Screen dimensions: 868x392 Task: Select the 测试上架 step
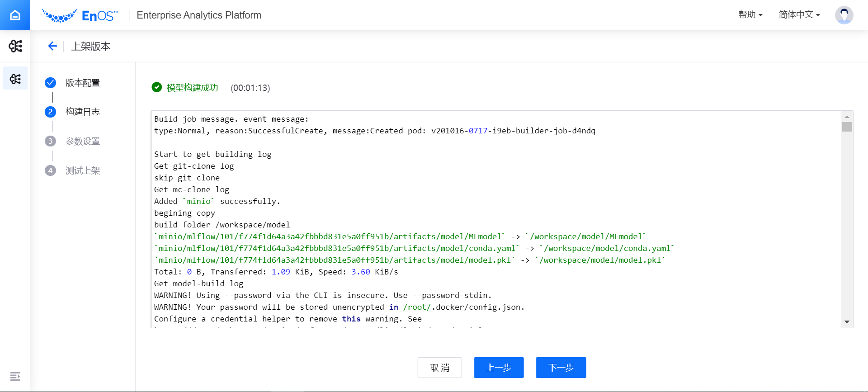coord(83,170)
